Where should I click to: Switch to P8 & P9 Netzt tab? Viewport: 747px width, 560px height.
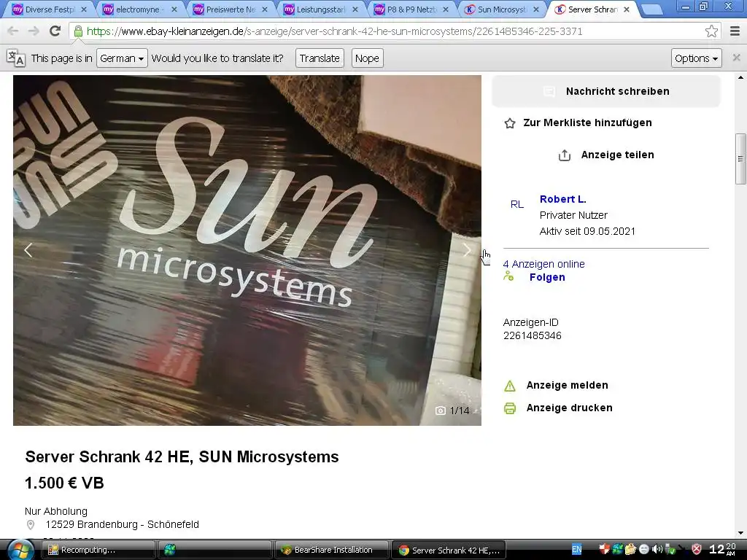tap(411, 9)
